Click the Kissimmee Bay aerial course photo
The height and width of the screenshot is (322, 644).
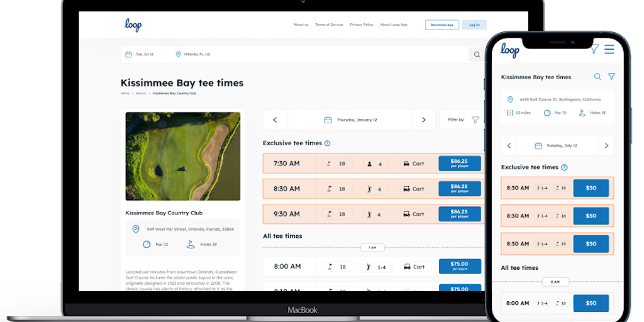(x=182, y=156)
